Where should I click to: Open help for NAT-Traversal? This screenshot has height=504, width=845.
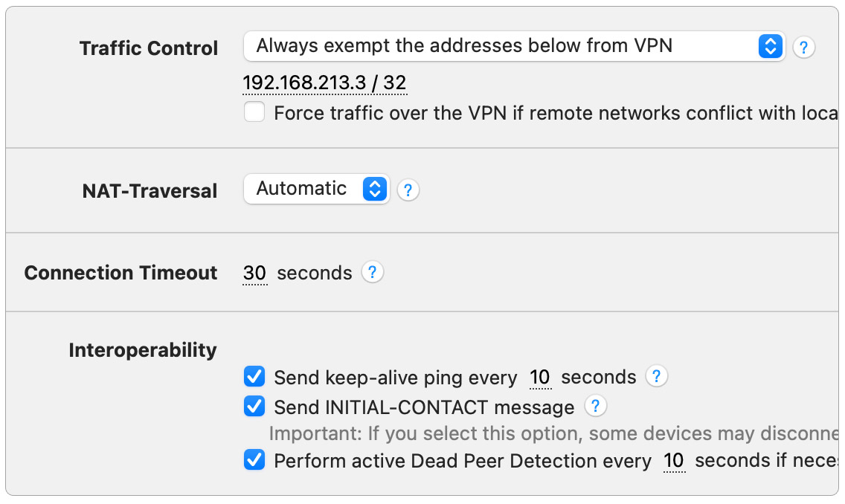pyautogui.click(x=408, y=190)
